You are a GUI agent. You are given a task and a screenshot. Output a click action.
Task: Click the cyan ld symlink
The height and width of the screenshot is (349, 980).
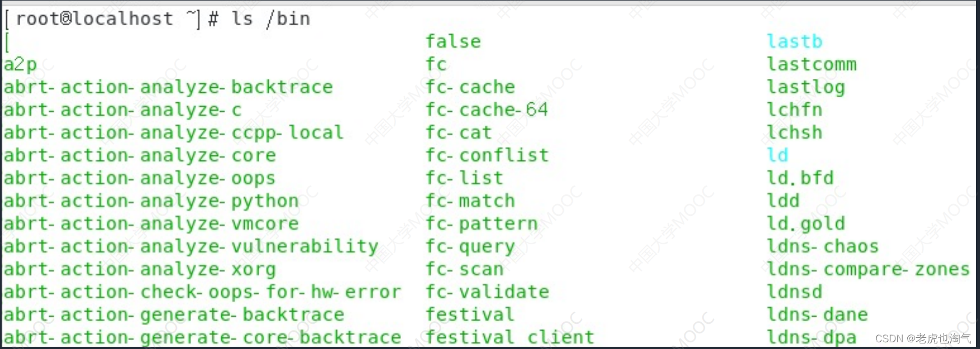777,155
